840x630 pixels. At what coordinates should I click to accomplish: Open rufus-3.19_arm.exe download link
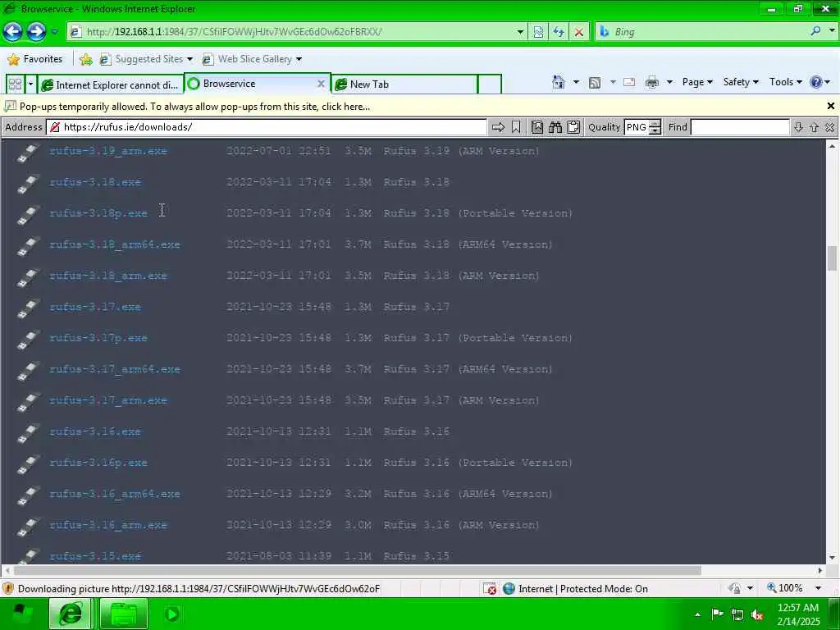pos(108,151)
